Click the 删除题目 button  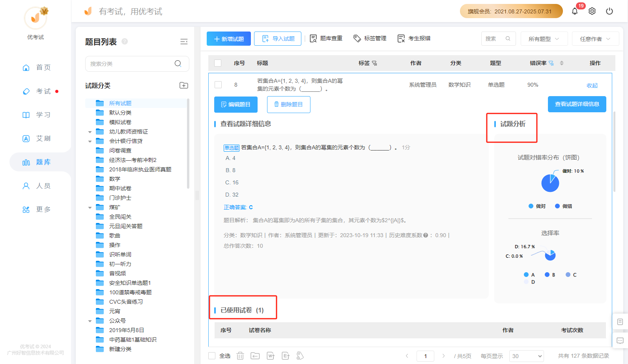tap(289, 104)
